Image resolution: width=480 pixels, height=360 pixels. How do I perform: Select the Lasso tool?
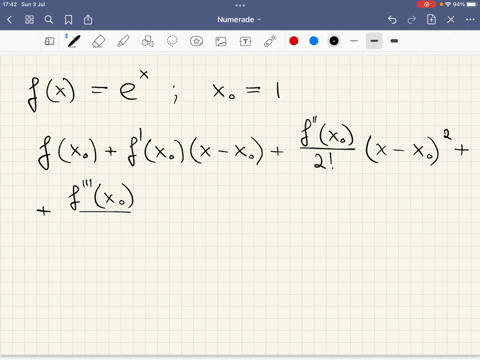[172, 41]
